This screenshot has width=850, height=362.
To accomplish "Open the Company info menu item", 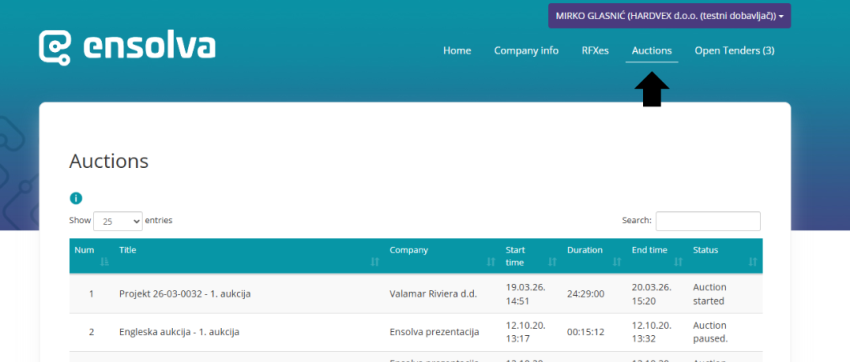I will (x=526, y=51).
